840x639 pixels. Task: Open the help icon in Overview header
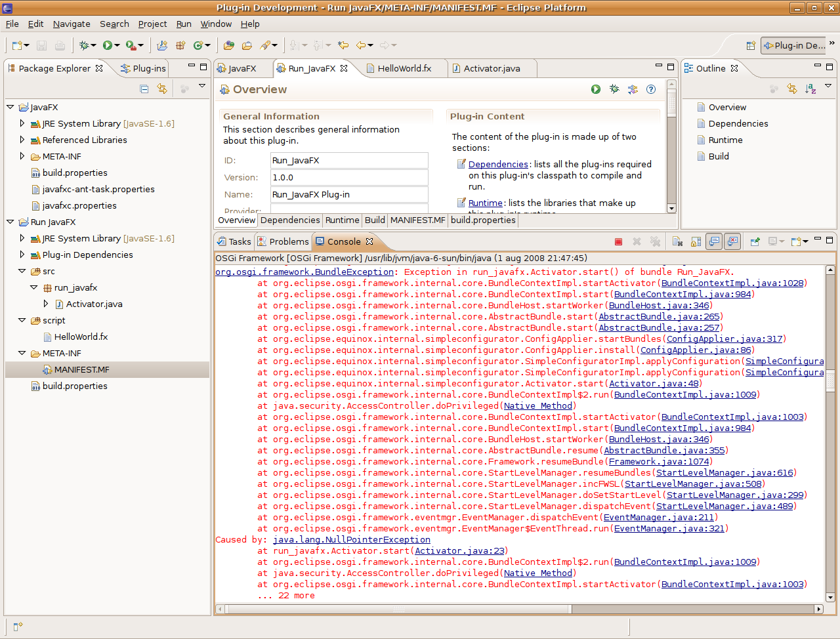pyautogui.click(x=651, y=89)
